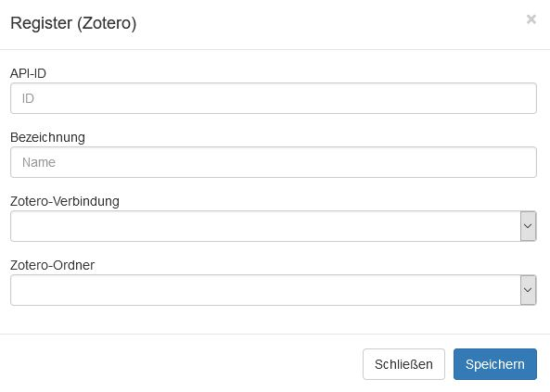Viewport: 550px width, 392px height.
Task: Open the Zotero-Verbindung combo box
Action: point(274,226)
